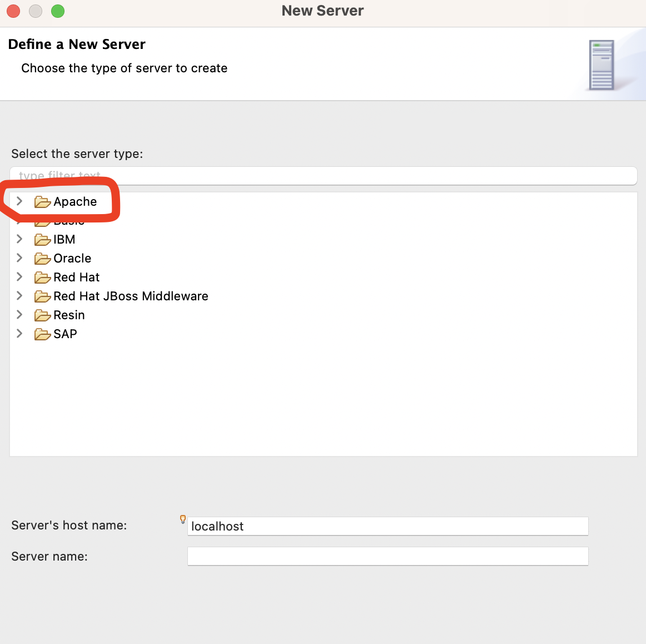This screenshot has width=646, height=644.
Task: Expand the SAP server category
Action: point(19,334)
